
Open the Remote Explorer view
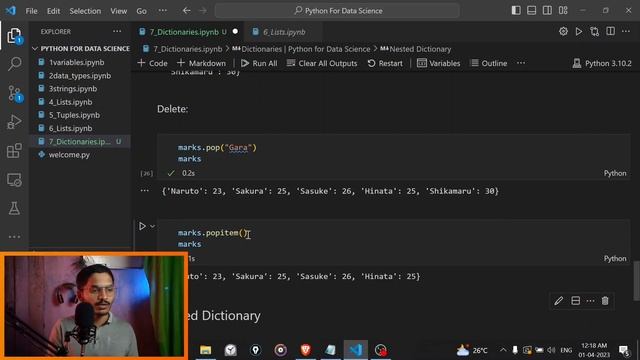[14, 180]
